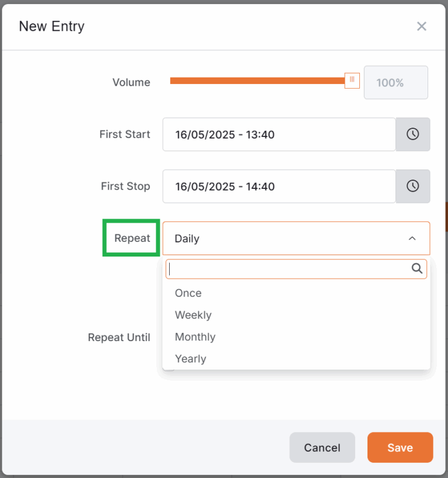Select Weekly as the repeat frequency
Image resolution: width=448 pixels, height=478 pixels.
[x=193, y=315]
